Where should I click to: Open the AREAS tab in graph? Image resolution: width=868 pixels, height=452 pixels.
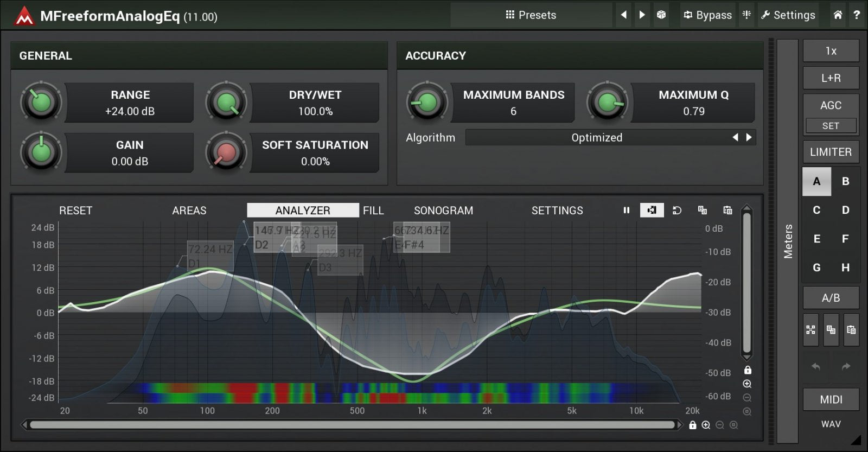pyautogui.click(x=189, y=211)
